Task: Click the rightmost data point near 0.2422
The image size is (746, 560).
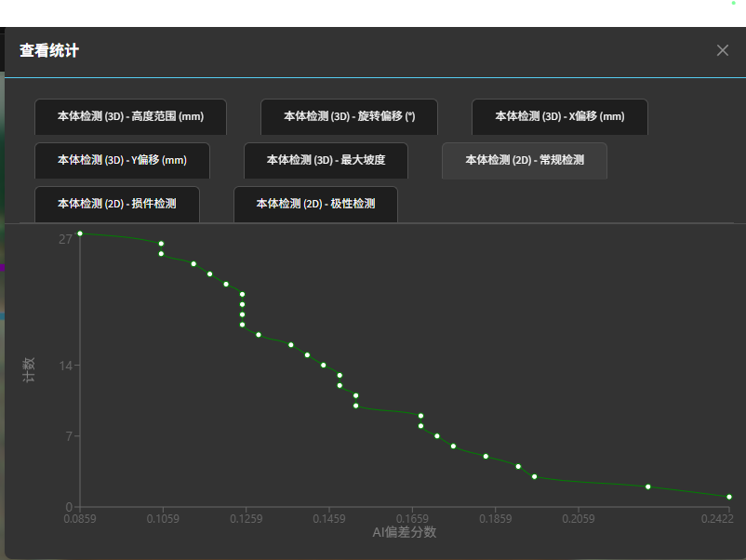Action: coord(729,497)
